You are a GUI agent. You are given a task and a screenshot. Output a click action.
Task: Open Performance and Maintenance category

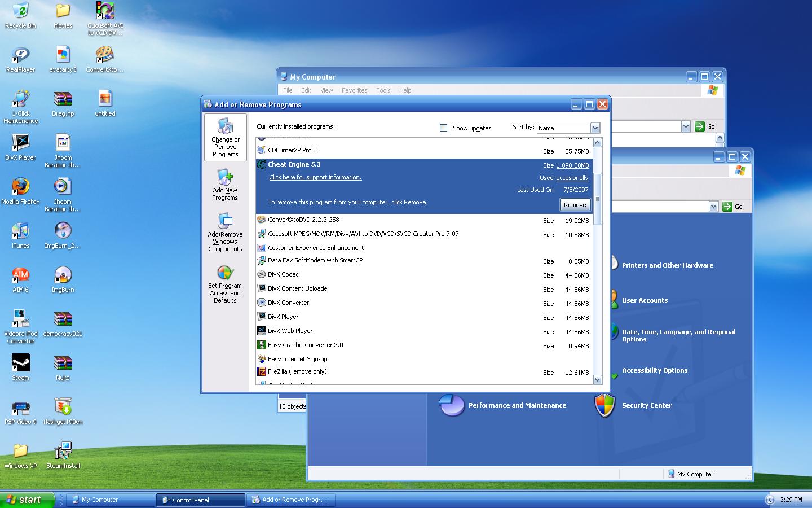click(x=452, y=405)
